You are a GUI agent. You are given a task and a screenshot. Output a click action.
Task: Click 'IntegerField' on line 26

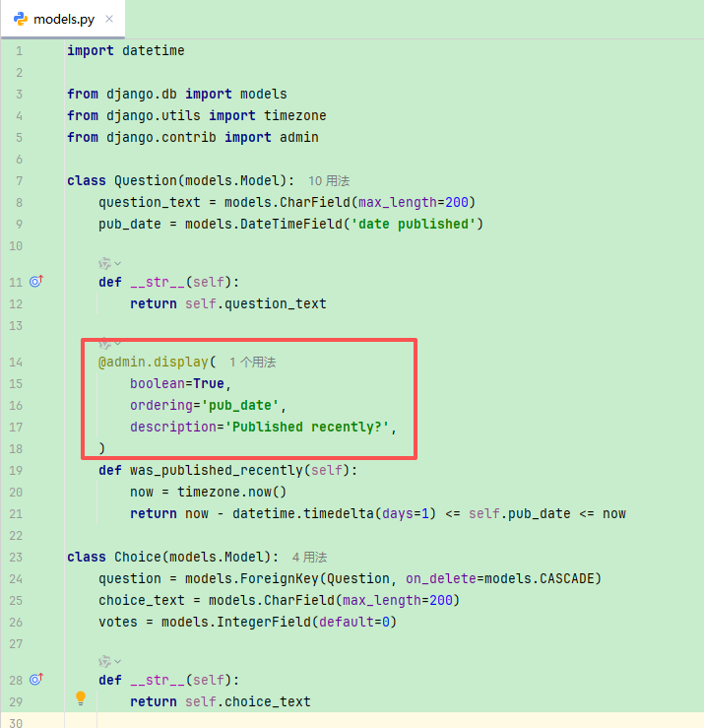click(x=264, y=623)
